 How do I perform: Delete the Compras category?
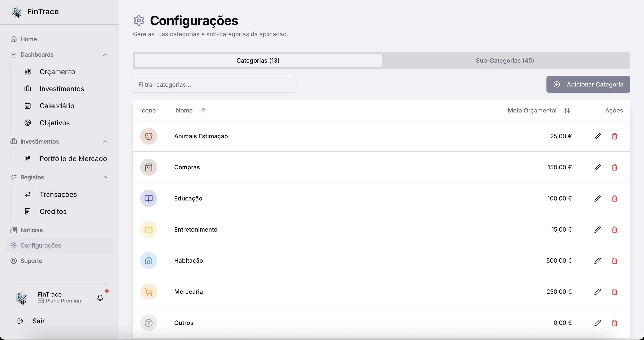pos(615,167)
